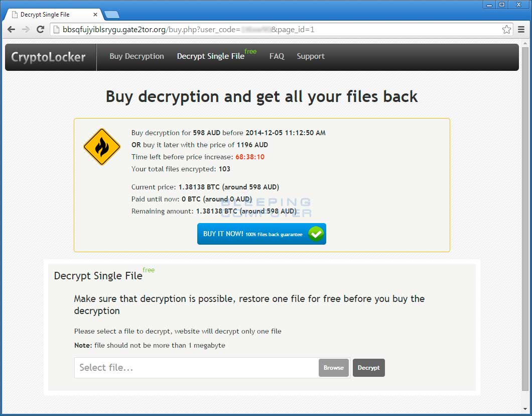The height and width of the screenshot is (416, 532).
Task: Click the deadline 2014-12-05 11:12:50 AM
Action: pyautogui.click(x=286, y=133)
